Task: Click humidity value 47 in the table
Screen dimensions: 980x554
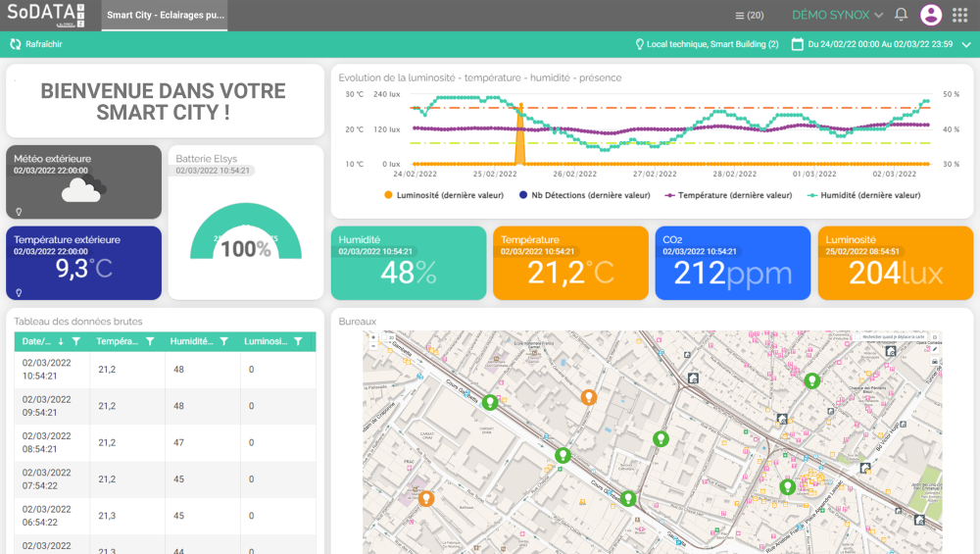Action: [x=178, y=442]
